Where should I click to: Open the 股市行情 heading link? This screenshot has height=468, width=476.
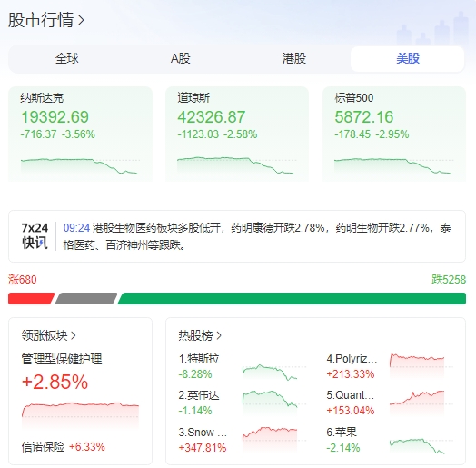coord(45,20)
